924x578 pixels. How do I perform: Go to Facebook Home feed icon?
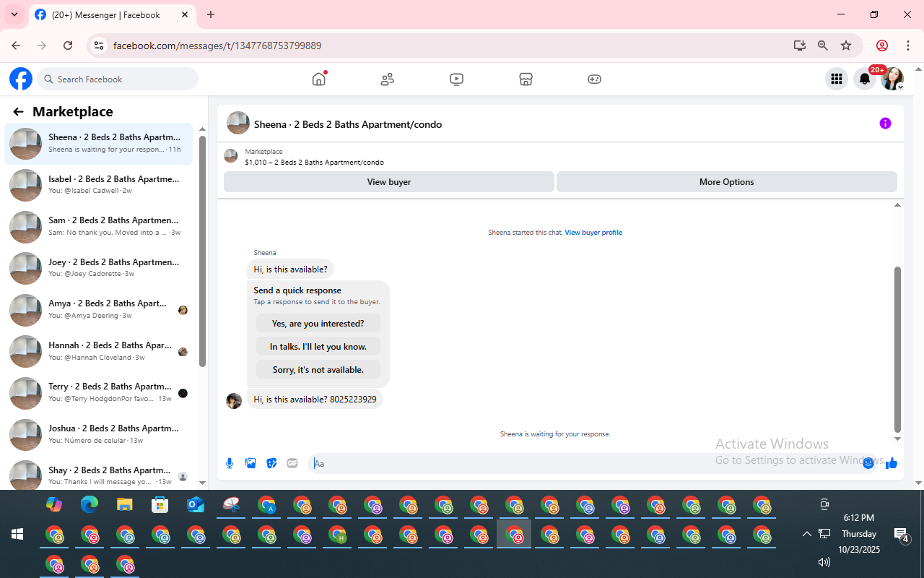pyautogui.click(x=319, y=79)
